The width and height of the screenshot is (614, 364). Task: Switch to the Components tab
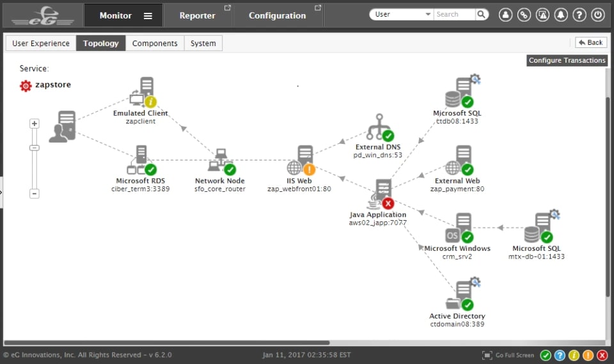tap(155, 44)
